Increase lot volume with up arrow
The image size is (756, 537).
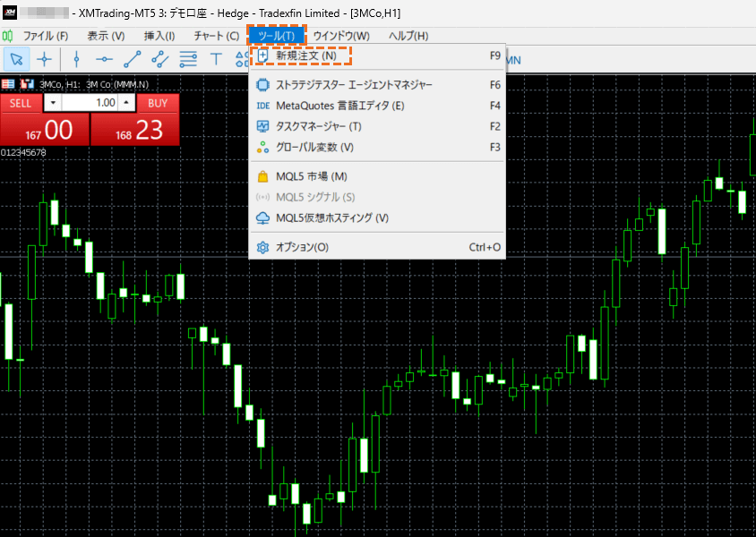coord(126,103)
